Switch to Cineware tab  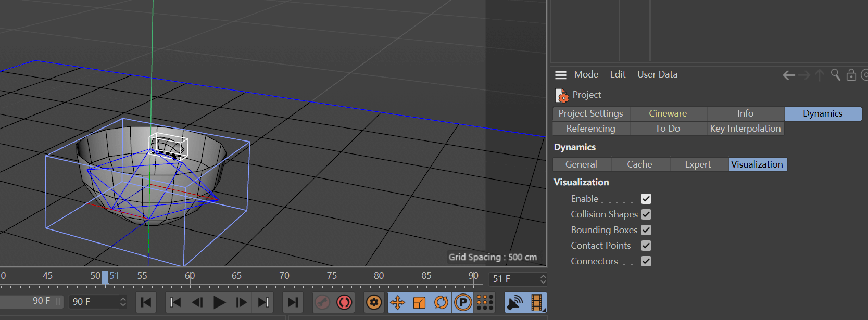click(x=668, y=113)
